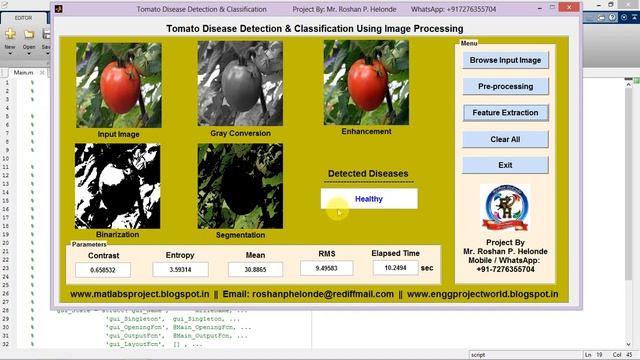The height and width of the screenshot is (360, 640).
Task: Click the Entropy value field 3.59314
Action: 180,269
